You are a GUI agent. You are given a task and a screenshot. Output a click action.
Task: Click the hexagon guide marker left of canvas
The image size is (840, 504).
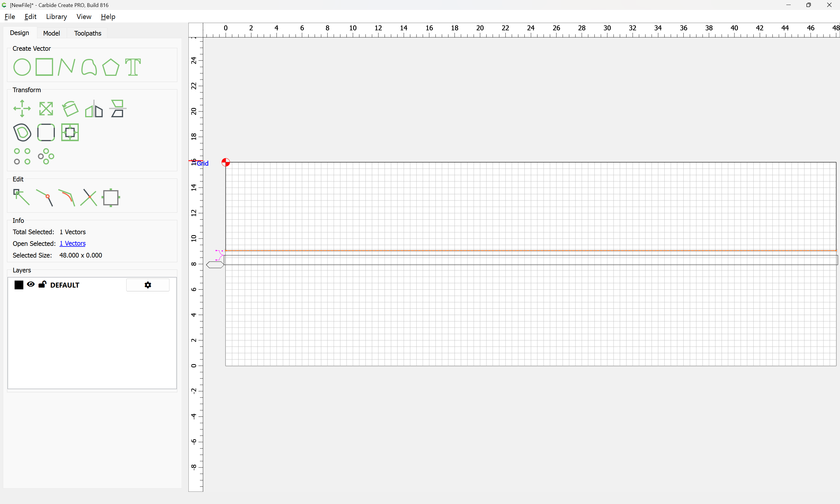coord(215,265)
